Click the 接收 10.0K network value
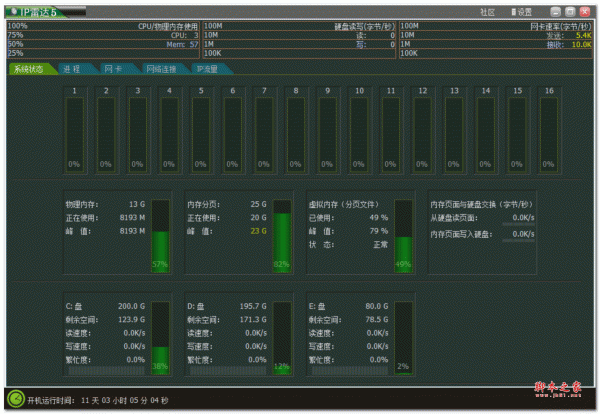600x414 pixels. [x=581, y=45]
